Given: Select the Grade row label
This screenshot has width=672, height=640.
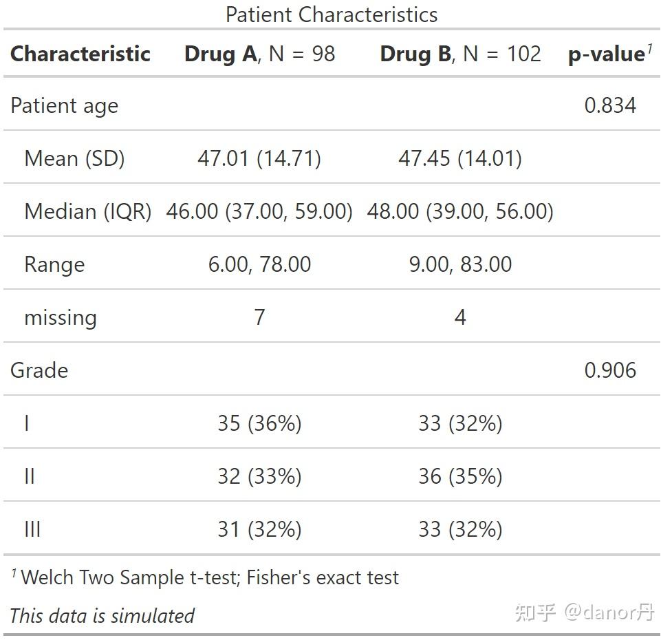Looking at the screenshot, I should pyautogui.click(x=39, y=370).
